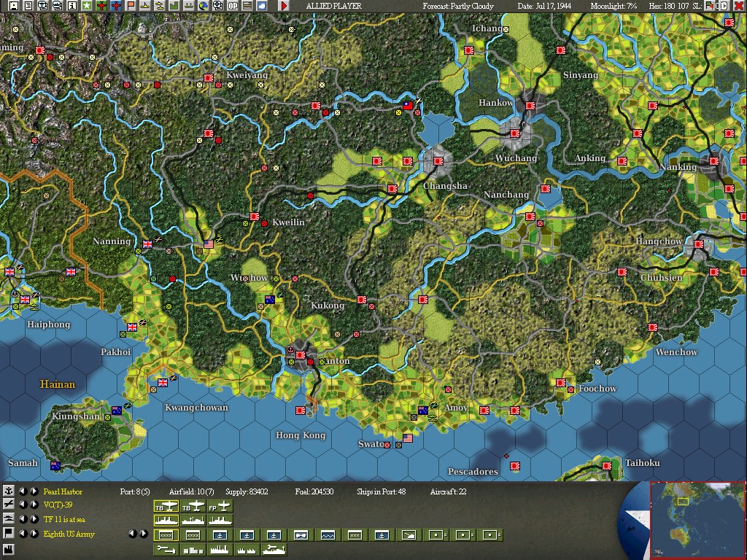This screenshot has height=560, width=747.
Task: Go to next base after Pearl Harbor
Action: click(x=34, y=491)
